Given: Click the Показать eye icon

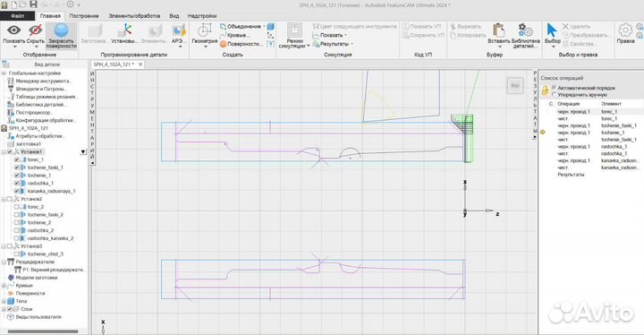Looking at the screenshot, I should pyautogui.click(x=13, y=30).
